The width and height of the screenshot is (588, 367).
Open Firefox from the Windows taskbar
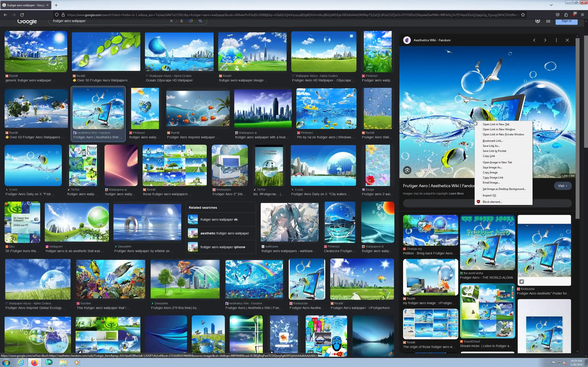click(x=34, y=363)
